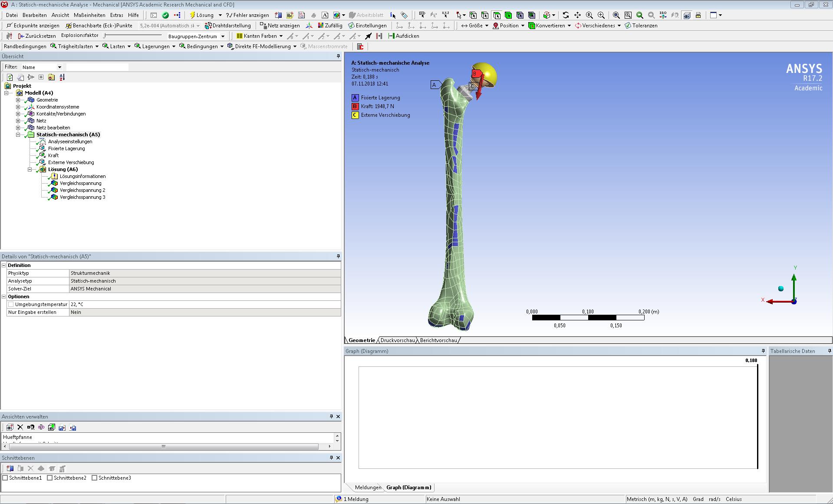
Task: Toggle the Schnittebene3 checkbox
Action: (x=95, y=478)
